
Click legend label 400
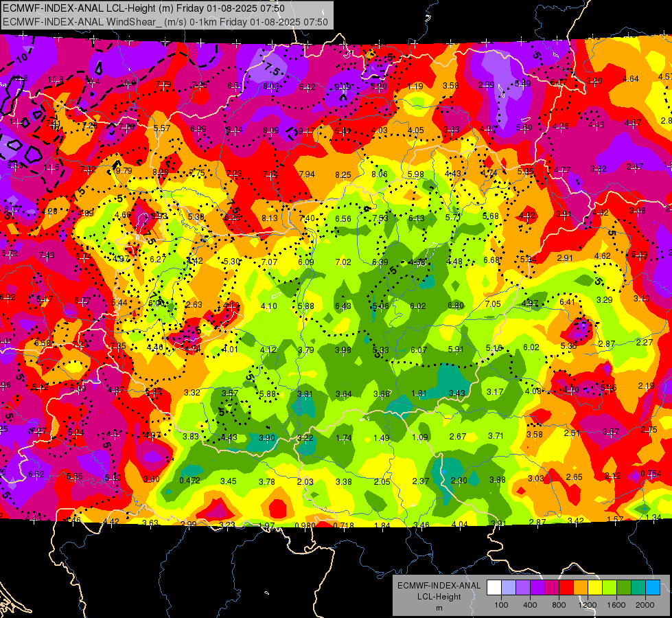pyautogui.click(x=530, y=605)
